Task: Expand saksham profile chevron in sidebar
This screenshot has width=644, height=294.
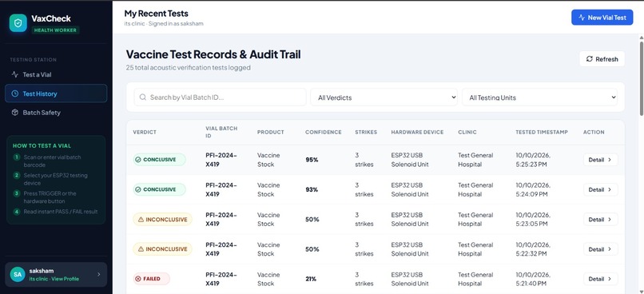Action: pos(98,274)
